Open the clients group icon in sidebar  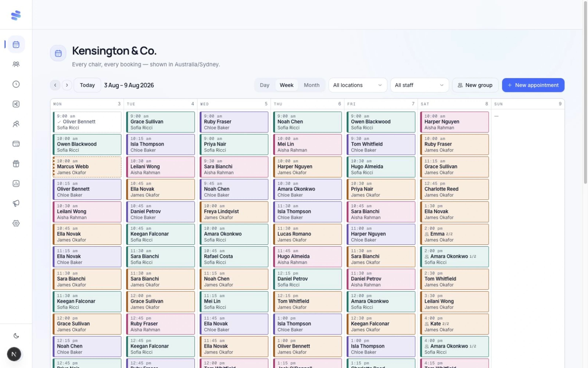click(16, 64)
